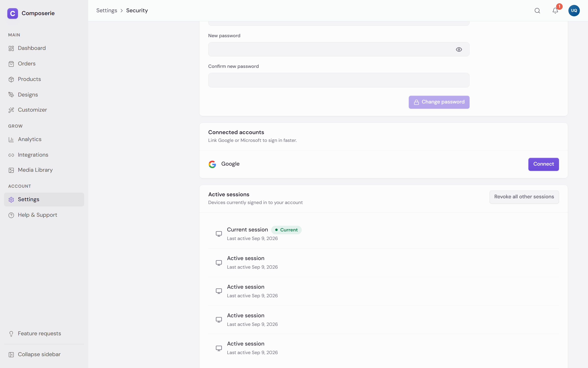Click the Designs pen icon
The height and width of the screenshot is (368, 588).
[11, 95]
